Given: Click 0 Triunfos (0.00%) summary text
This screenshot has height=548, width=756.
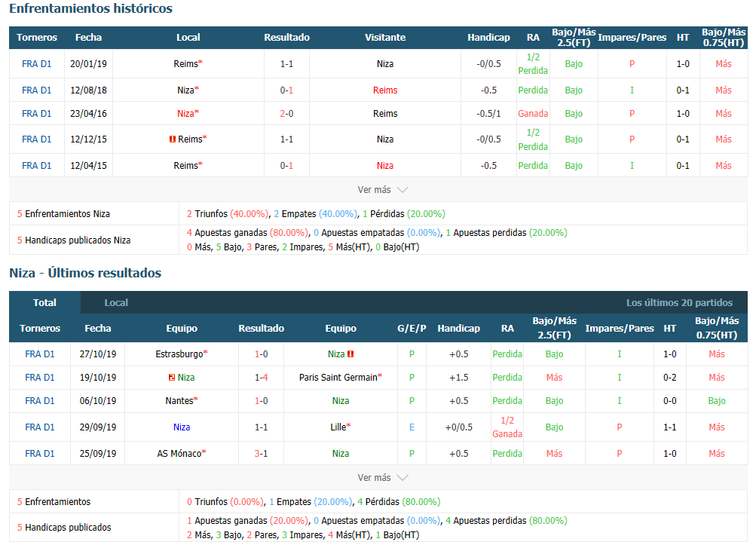Looking at the screenshot, I should (225, 502).
